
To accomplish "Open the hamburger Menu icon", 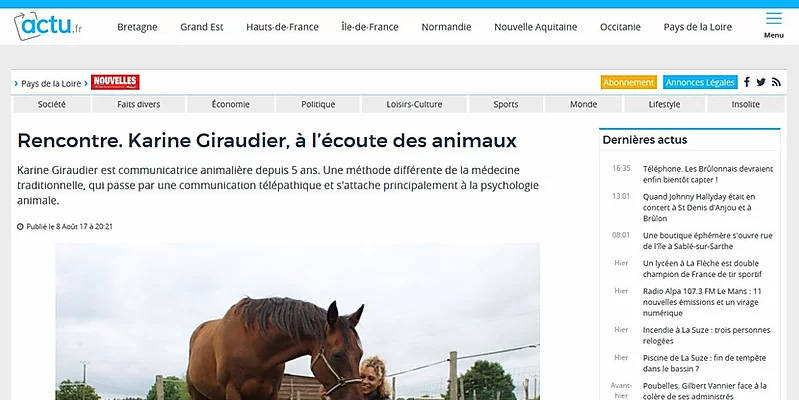I will click(774, 25).
